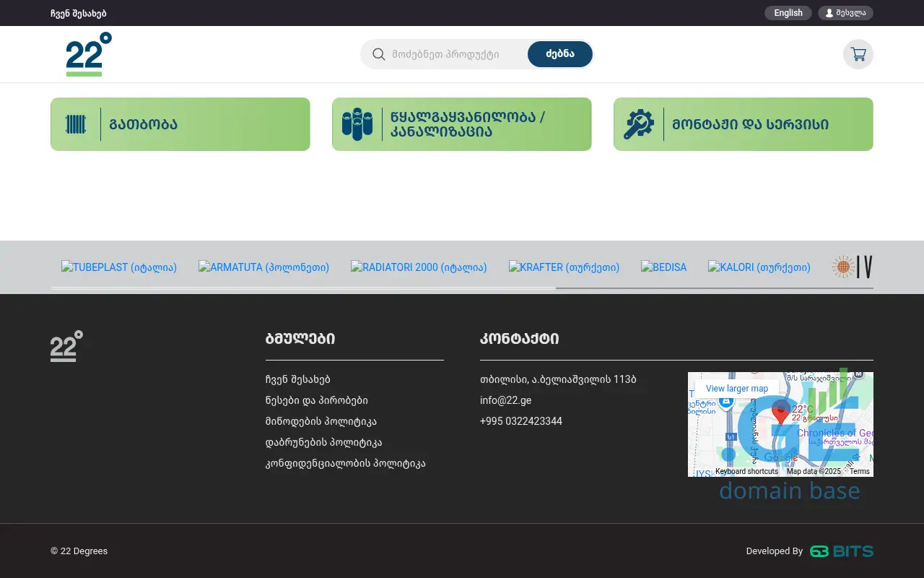Open the 63 BITS developer logo
The height and width of the screenshot is (578, 924).
pos(841,551)
